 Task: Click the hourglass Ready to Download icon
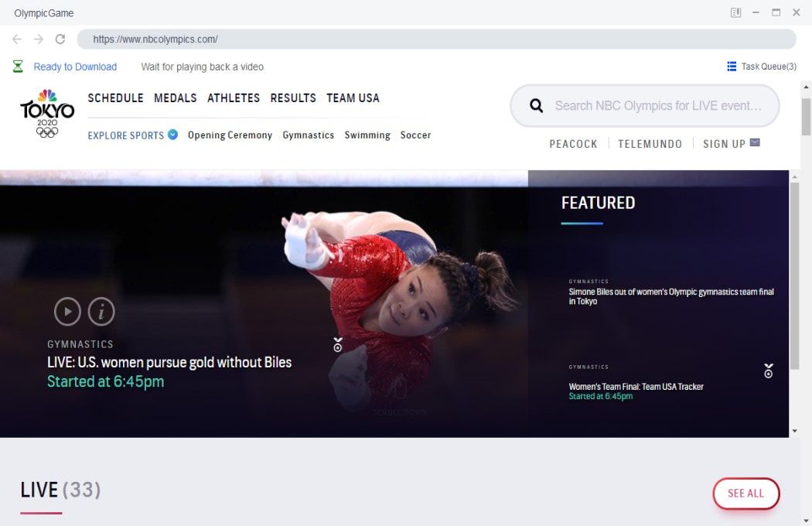pos(18,67)
